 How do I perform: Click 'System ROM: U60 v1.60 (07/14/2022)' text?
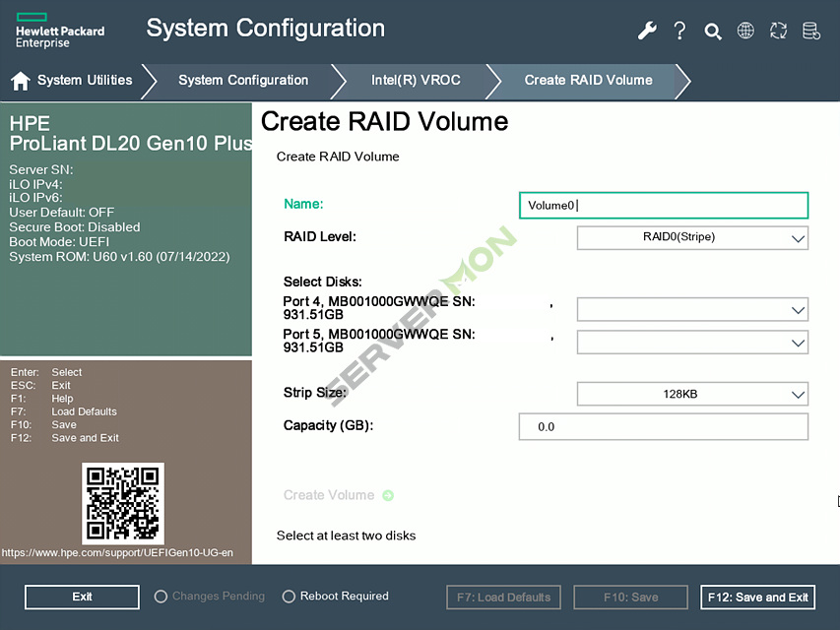tap(119, 257)
